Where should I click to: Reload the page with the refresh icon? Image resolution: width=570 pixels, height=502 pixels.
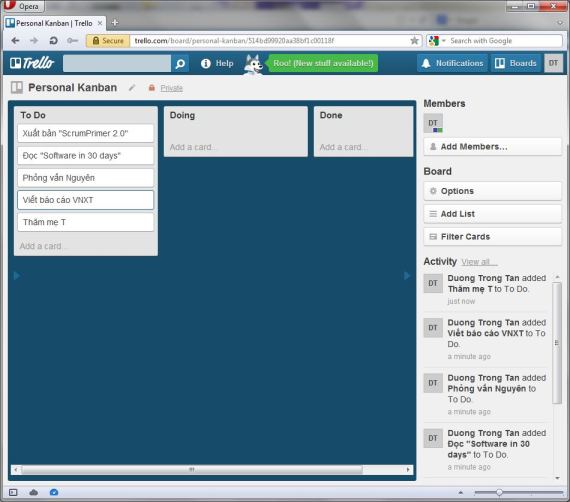pos(53,40)
